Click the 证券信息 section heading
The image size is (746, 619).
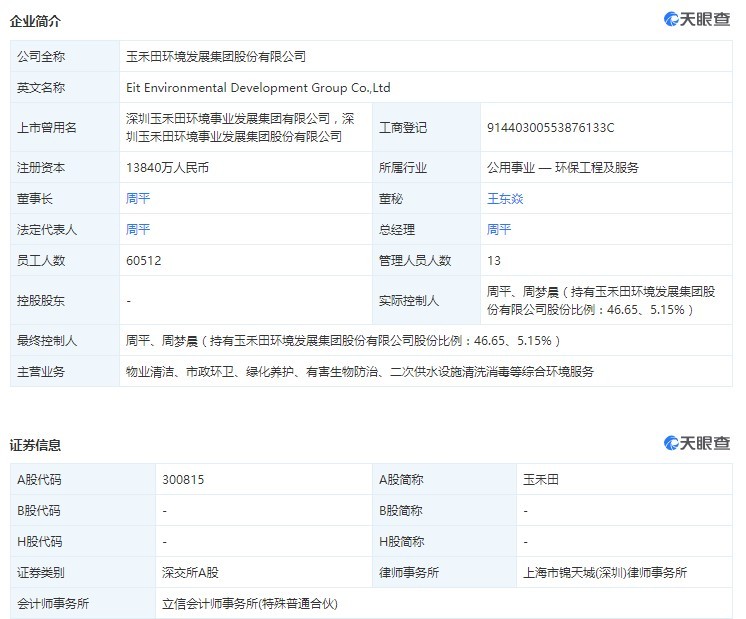coord(35,445)
